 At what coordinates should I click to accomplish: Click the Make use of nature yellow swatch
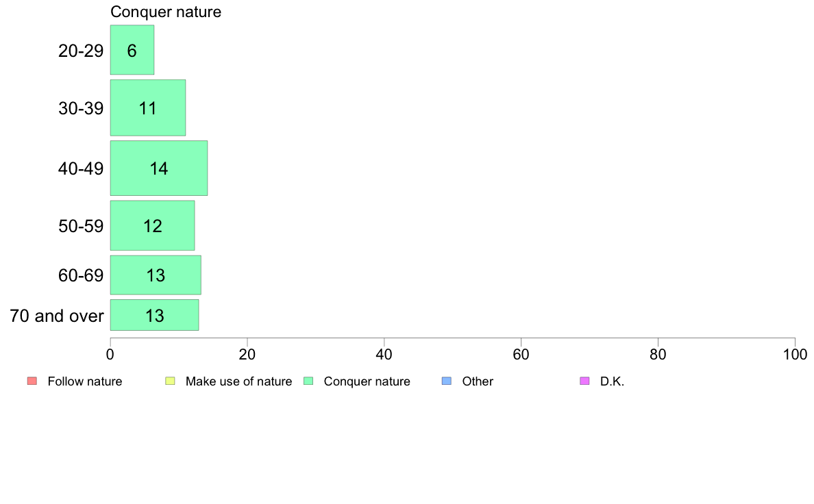coord(171,381)
